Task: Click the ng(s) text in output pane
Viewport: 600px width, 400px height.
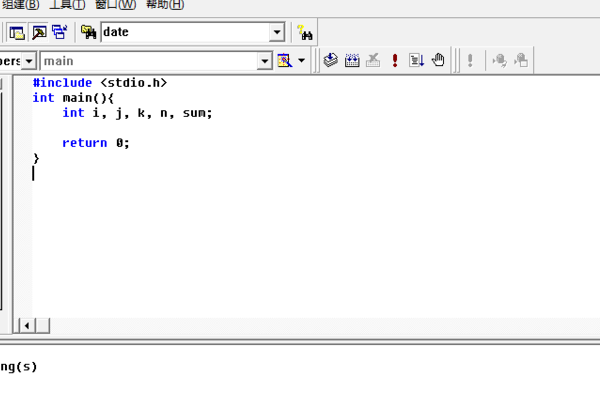Action: click(x=18, y=367)
